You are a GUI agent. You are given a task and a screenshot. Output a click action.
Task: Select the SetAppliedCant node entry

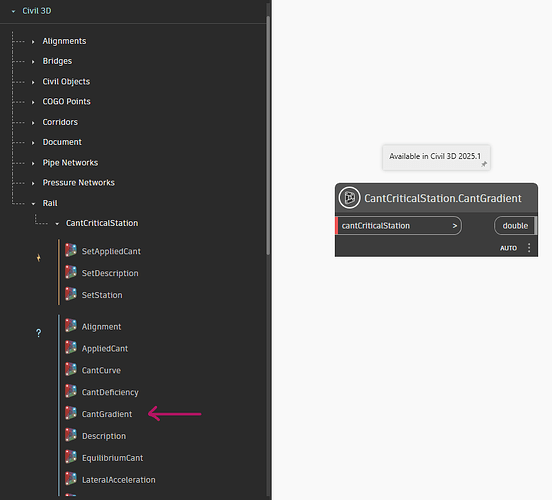(x=103, y=251)
